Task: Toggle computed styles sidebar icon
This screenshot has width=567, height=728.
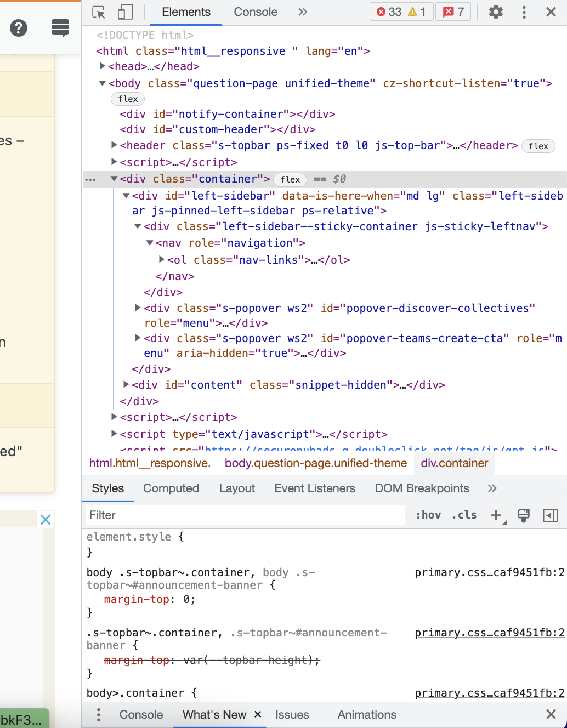Action: (551, 515)
